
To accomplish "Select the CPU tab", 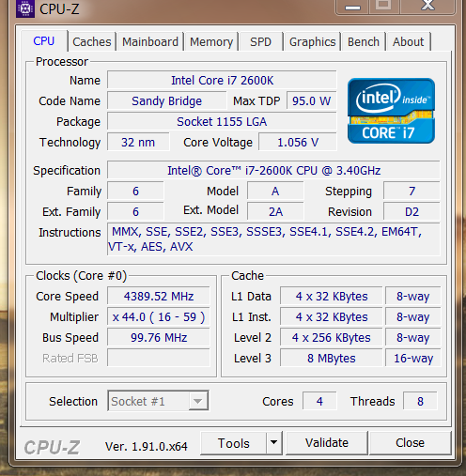I will click(44, 41).
